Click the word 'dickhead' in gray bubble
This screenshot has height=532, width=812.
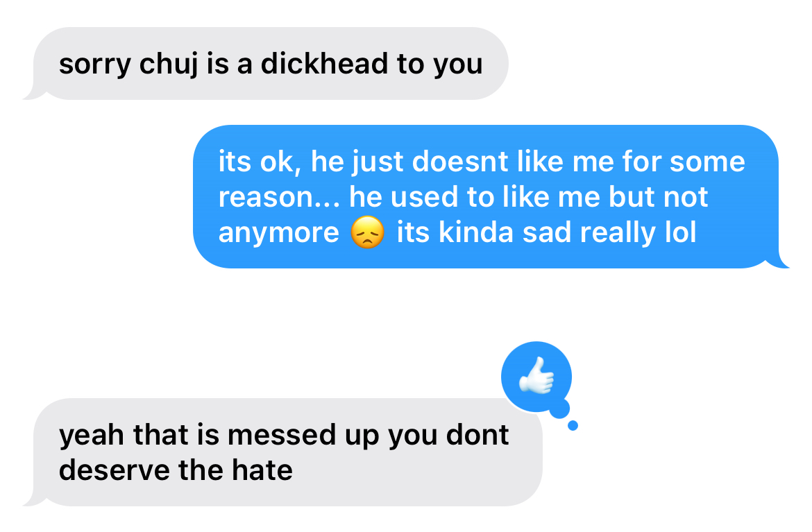[x=324, y=63]
